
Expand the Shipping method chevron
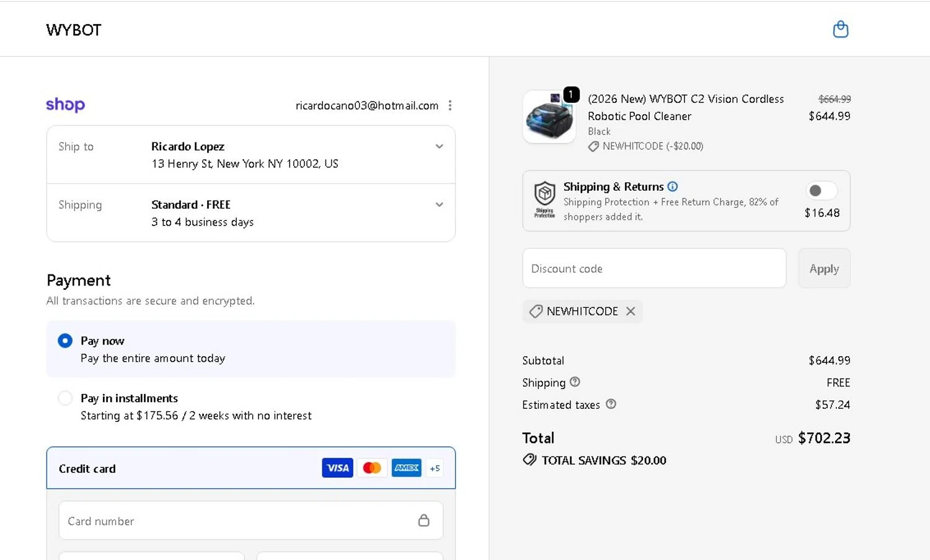point(439,205)
